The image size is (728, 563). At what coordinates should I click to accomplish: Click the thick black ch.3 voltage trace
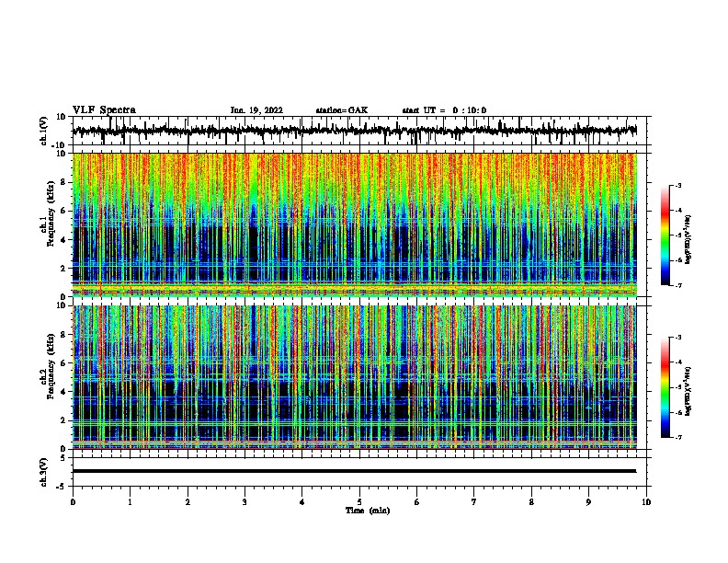(x=354, y=471)
